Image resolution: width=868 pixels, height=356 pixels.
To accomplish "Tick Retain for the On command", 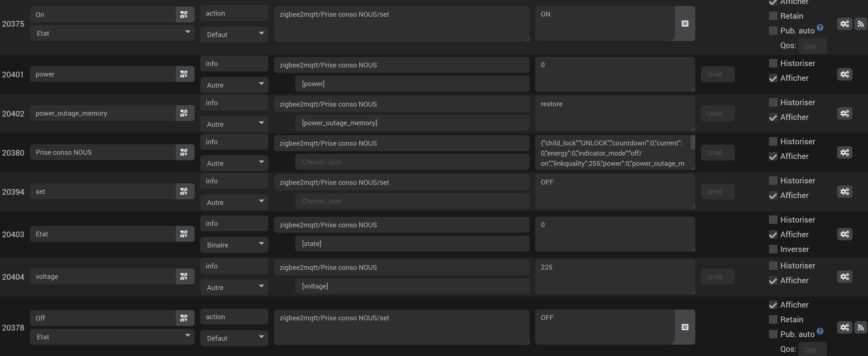I will 773,16.
